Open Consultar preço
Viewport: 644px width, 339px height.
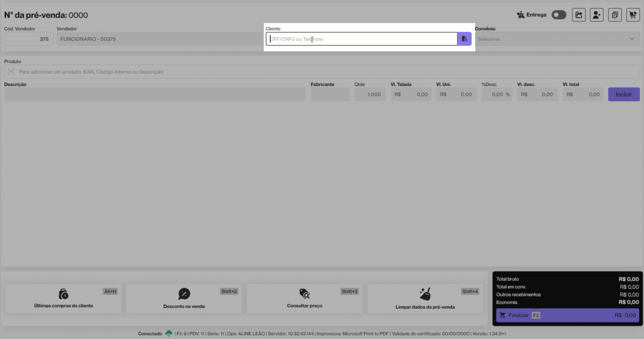tap(304, 299)
